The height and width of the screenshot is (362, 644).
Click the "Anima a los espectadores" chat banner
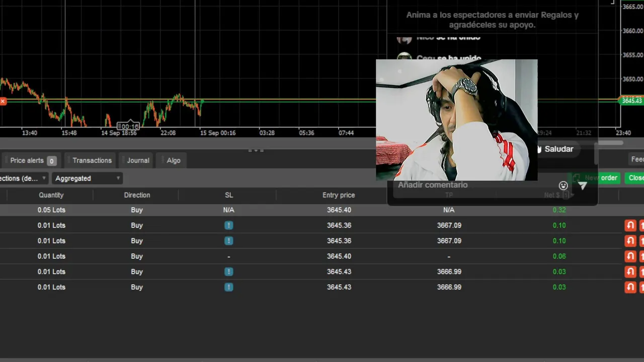coord(492,20)
